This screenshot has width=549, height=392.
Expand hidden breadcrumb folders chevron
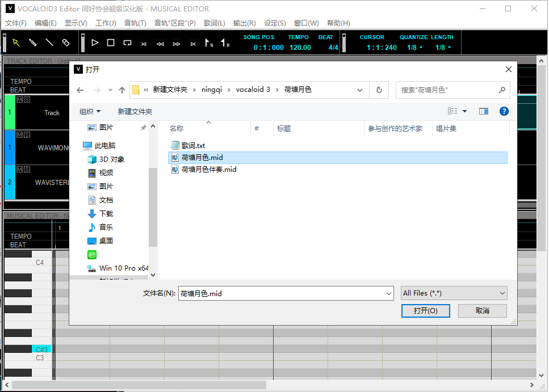point(146,90)
